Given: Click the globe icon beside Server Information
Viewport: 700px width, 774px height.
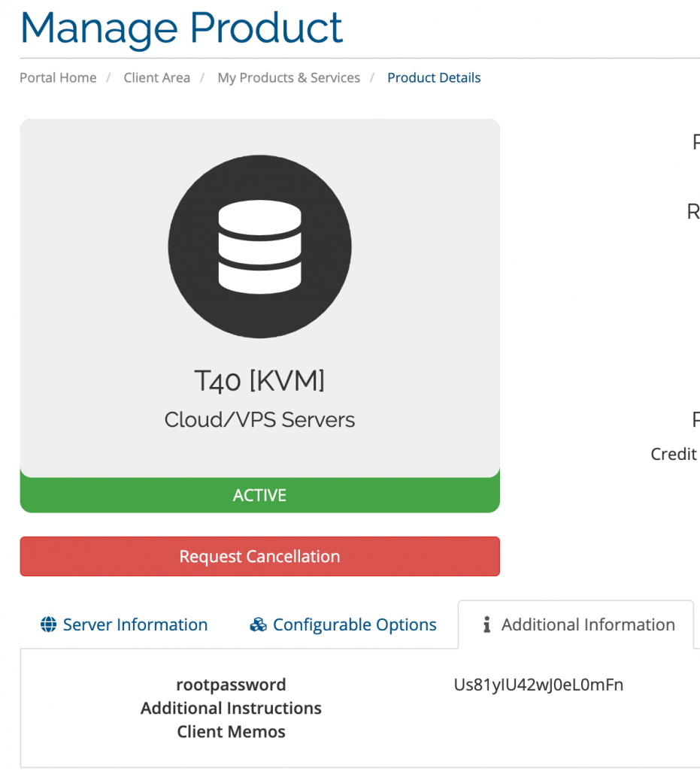Looking at the screenshot, I should click(x=49, y=625).
